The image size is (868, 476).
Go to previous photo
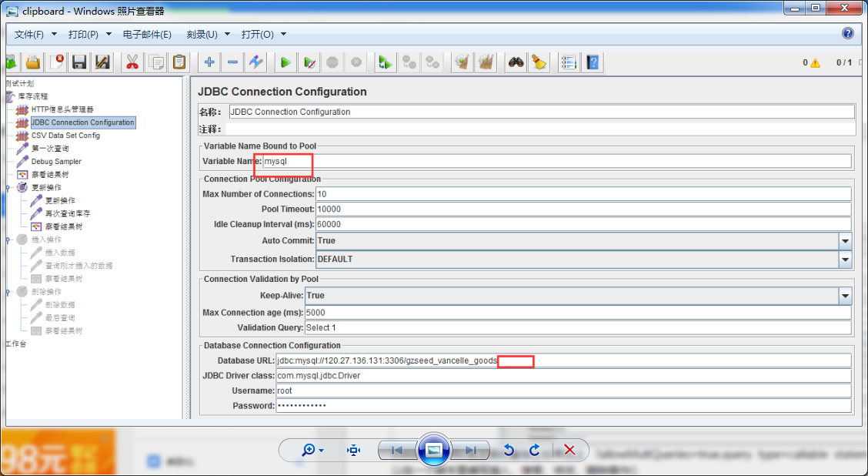(396, 450)
